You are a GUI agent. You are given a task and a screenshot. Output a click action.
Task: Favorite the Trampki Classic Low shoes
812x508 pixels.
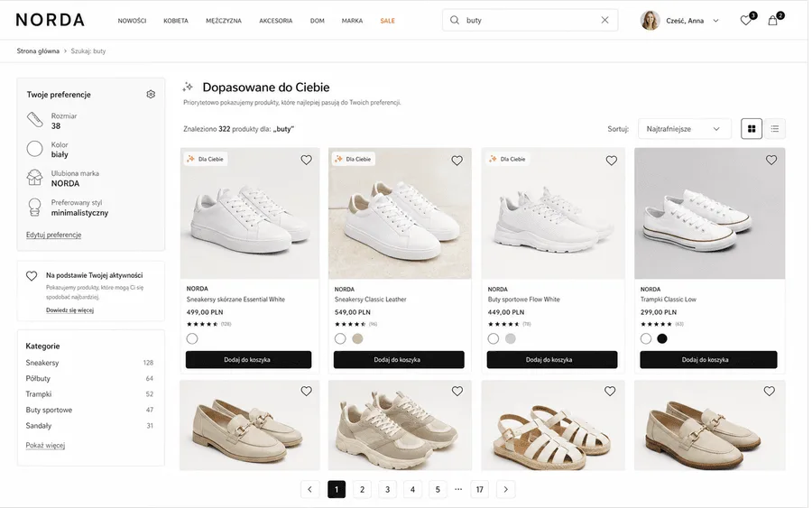tap(771, 160)
